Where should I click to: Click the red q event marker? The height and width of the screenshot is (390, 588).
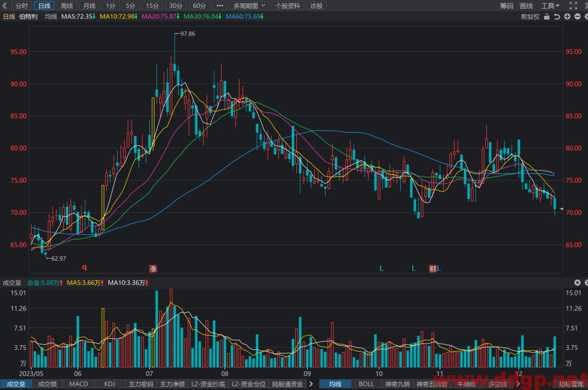pyautogui.click(x=84, y=267)
